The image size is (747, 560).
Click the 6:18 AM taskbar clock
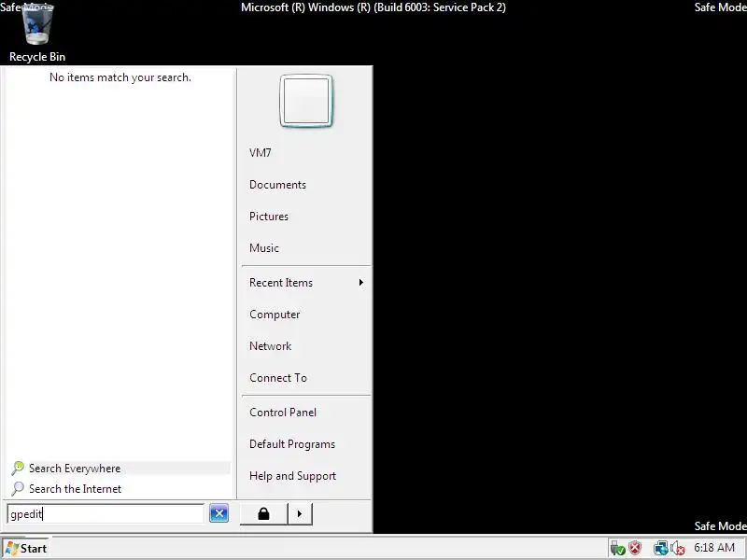(714, 548)
